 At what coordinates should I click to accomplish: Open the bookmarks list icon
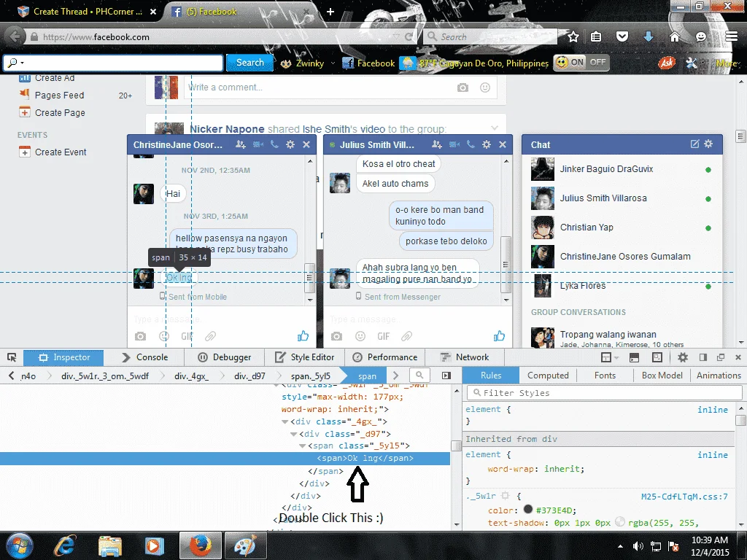click(x=596, y=36)
